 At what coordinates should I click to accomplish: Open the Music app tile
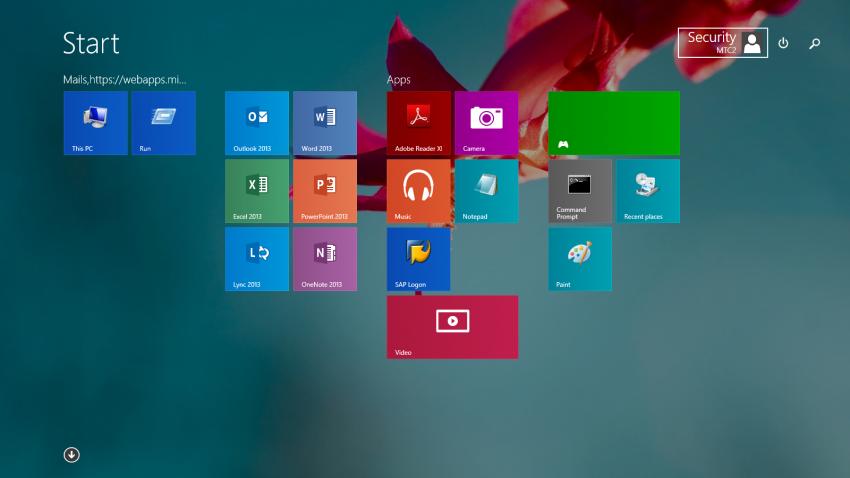tap(418, 191)
